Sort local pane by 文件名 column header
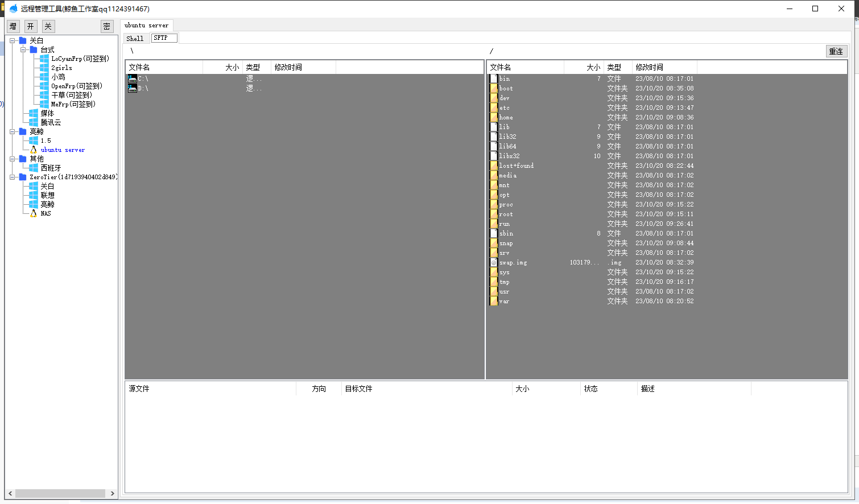The height and width of the screenshot is (504, 859). pos(164,67)
